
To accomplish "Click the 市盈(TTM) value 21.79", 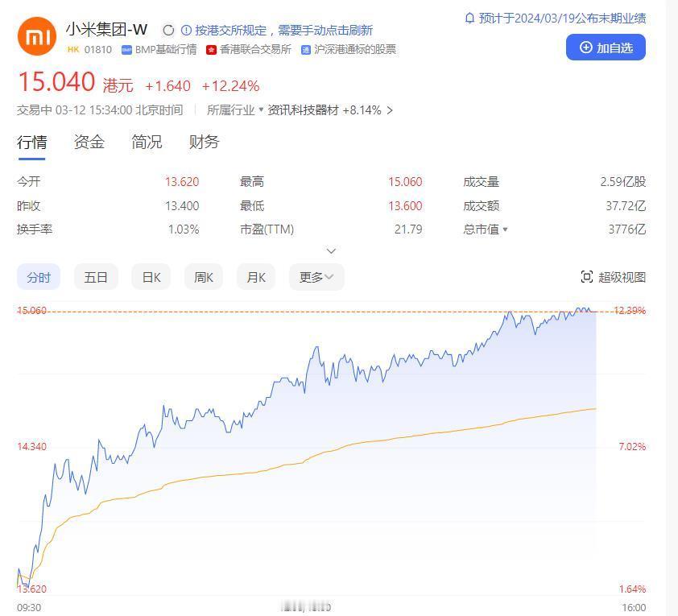I will click(408, 229).
